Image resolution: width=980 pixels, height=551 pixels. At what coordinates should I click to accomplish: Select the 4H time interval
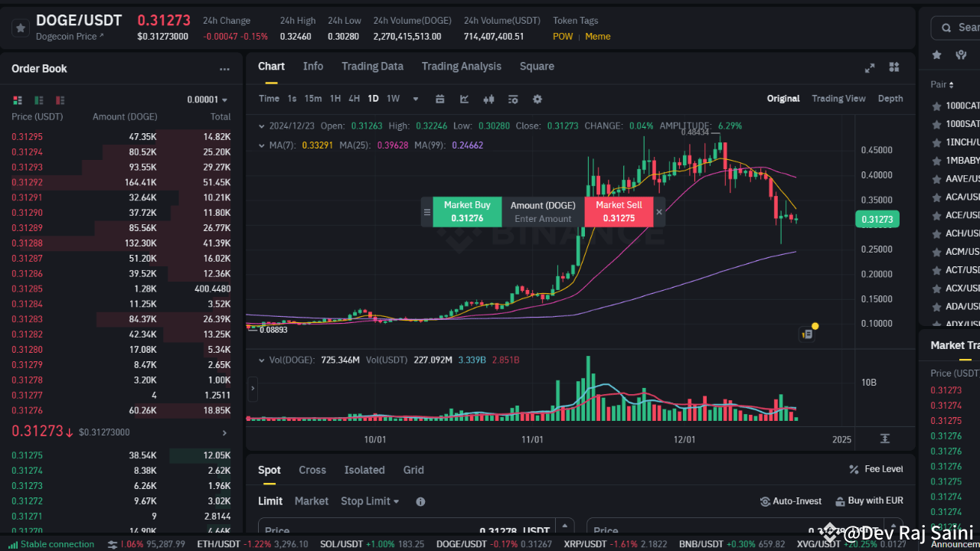click(x=354, y=99)
